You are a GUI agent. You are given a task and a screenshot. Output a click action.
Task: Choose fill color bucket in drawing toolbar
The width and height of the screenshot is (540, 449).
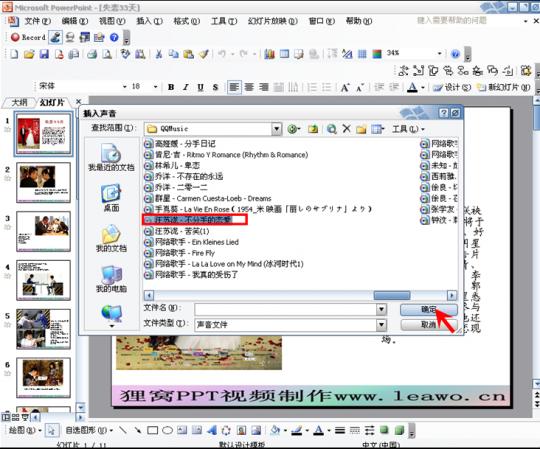coord(275,430)
